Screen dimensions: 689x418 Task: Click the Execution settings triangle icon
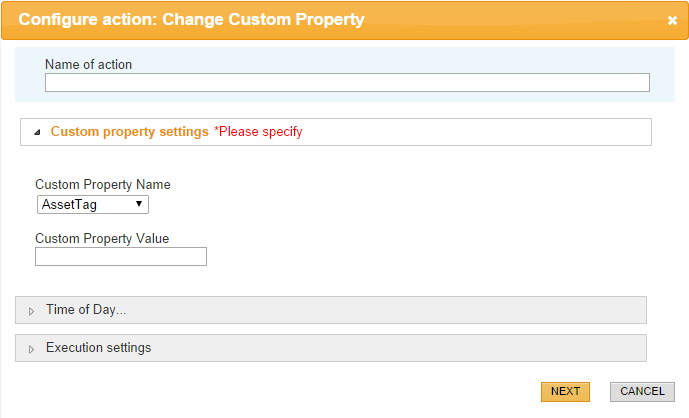(x=32, y=349)
